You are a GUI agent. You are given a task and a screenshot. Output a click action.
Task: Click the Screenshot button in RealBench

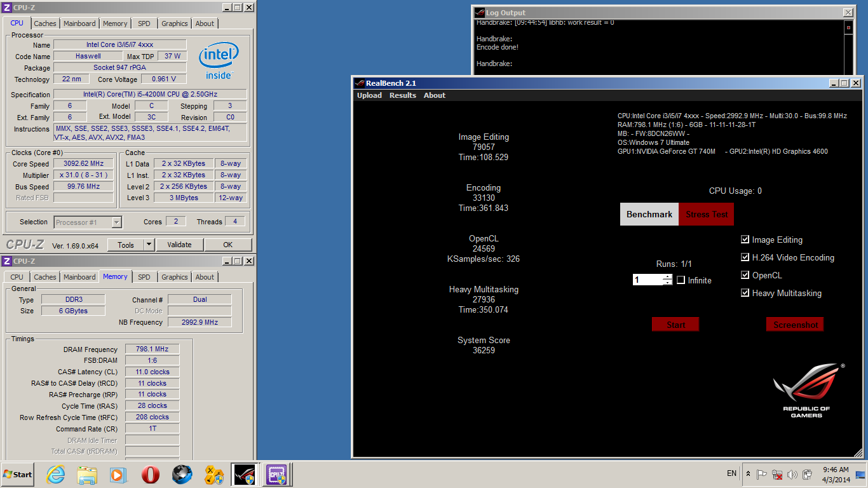[x=795, y=324]
